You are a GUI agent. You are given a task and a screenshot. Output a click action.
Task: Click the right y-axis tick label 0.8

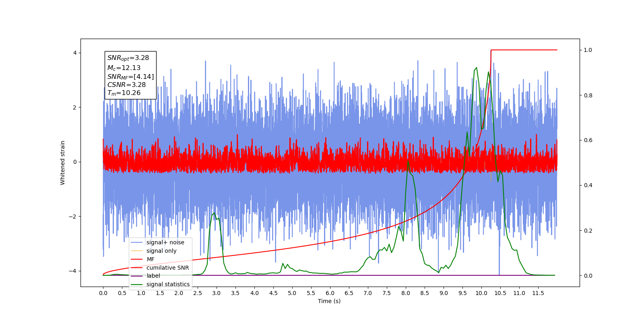click(x=588, y=95)
